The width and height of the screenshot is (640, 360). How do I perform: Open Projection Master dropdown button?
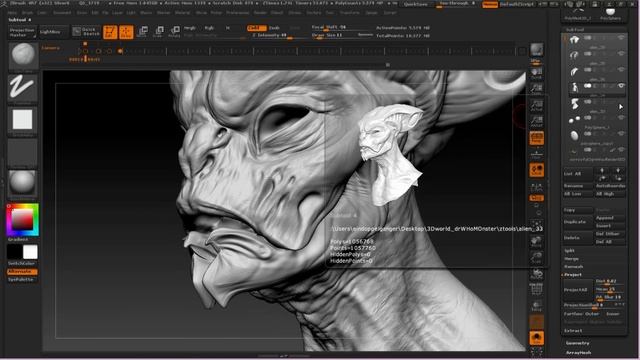click(x=22, y=32)
